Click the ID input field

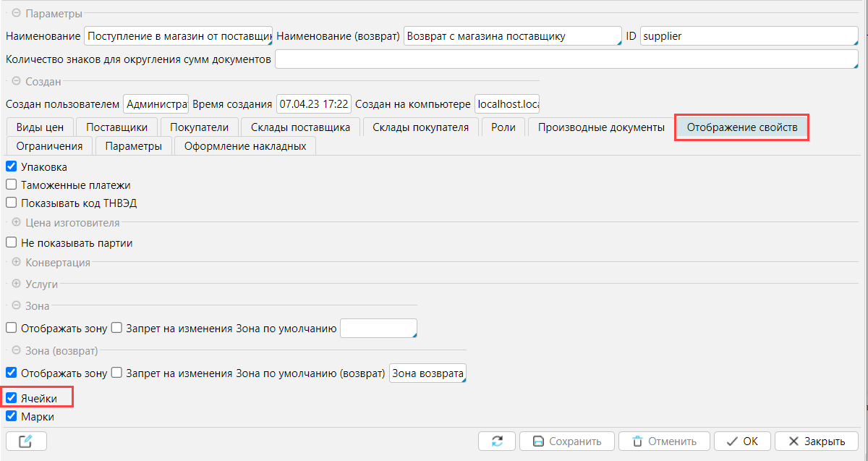click(748, 35)
